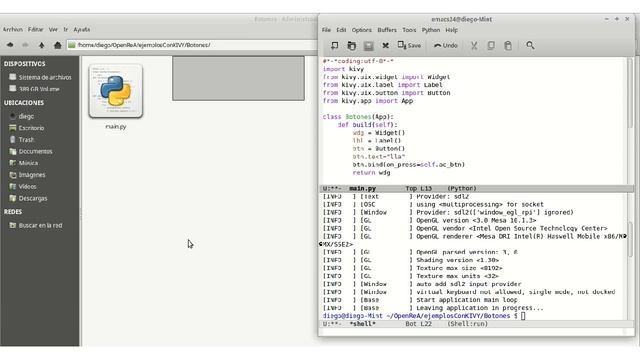Click the 'class Botones(App):' code line
This screenshot has width=640, height=360.
(x=358, y=117)
